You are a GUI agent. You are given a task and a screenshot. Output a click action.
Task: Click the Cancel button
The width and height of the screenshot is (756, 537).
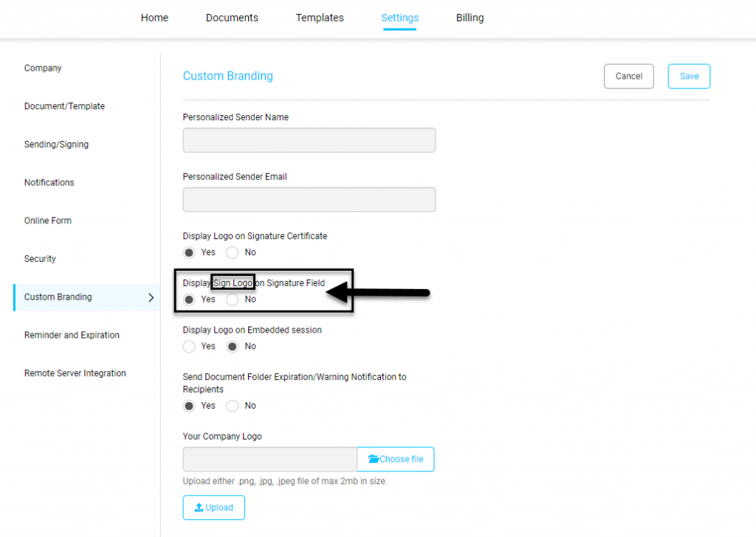pyautogui.click(x=629, y=76)
